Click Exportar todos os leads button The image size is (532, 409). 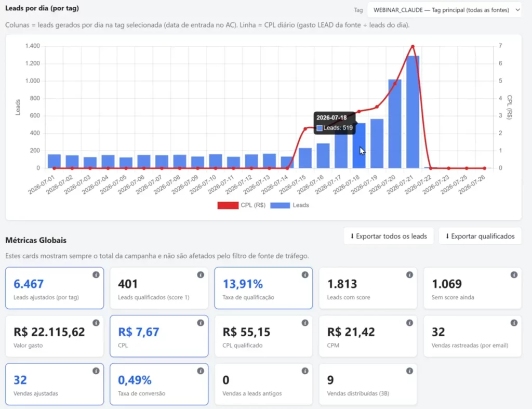click(x=389, y=236)
